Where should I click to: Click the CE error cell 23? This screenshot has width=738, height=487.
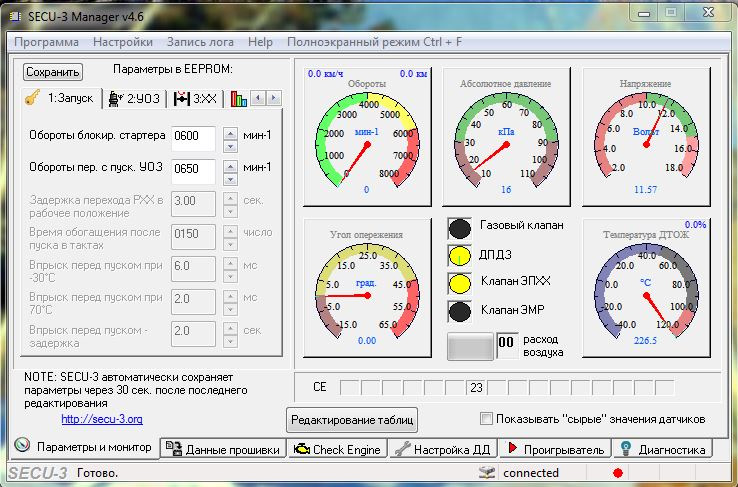click(x=476, y=388)
